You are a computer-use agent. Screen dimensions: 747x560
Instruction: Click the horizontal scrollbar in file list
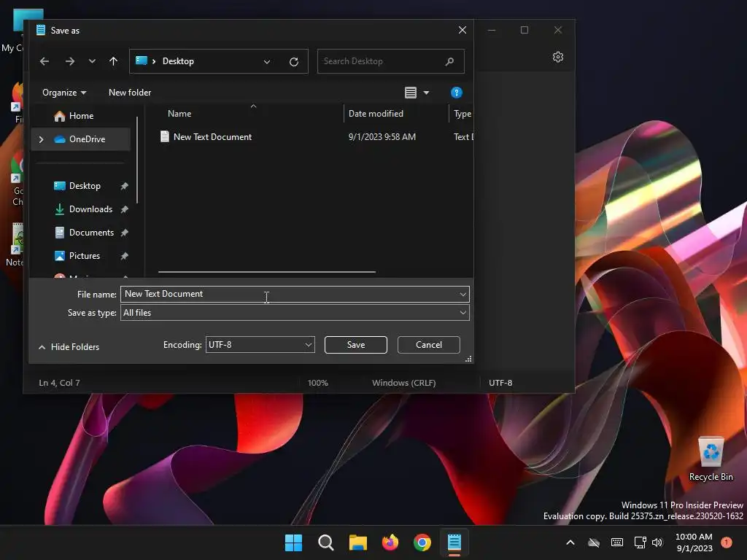click(x=267, y=272)
